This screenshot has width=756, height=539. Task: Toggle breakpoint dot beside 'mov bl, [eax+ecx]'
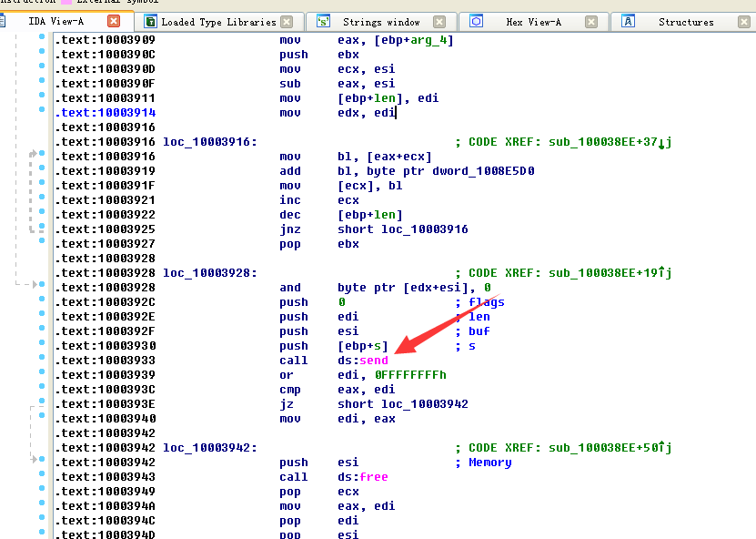(42, 153)
